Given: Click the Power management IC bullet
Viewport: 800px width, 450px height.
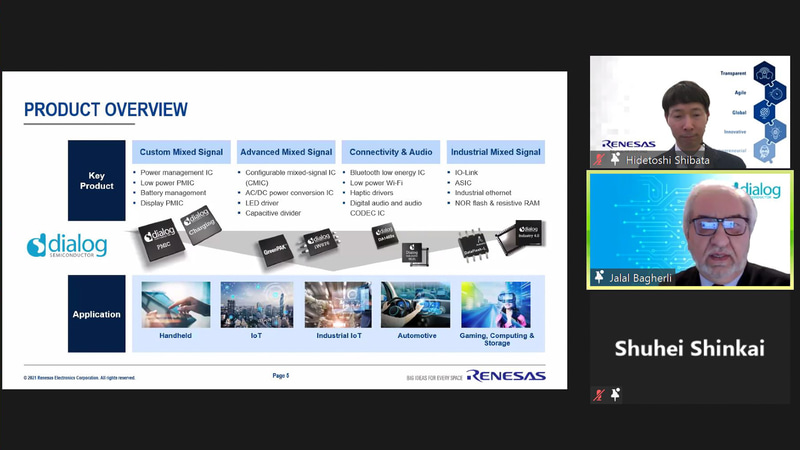Looking at the screenshot, I should pyautogui.click(x=177, y=172).
